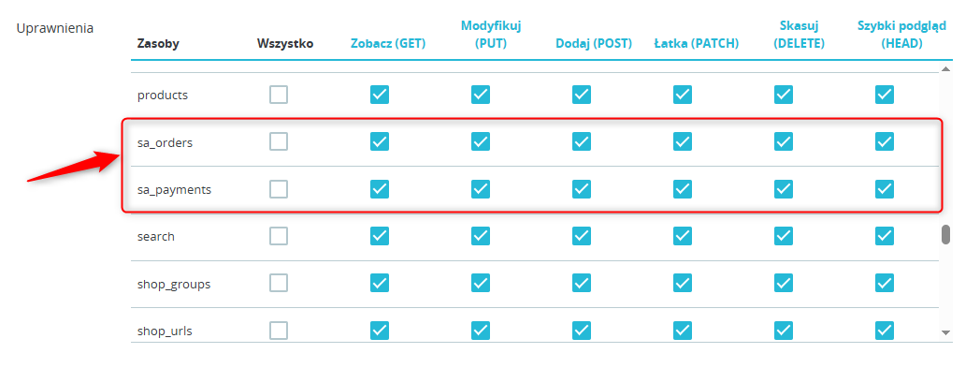The height and width of the screenshot is (368, 980).
Task: Uncheck Zobacz (GET) for sa_orders
Action: click(x=380, y=141)
